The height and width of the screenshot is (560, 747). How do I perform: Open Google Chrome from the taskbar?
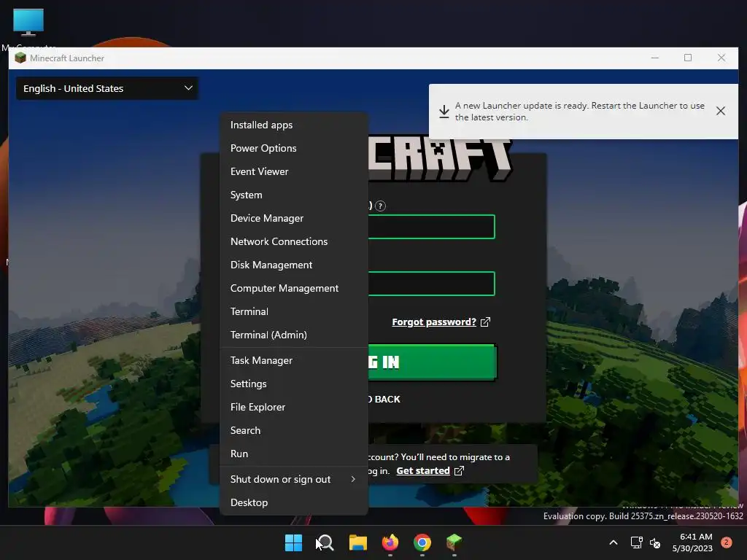[422, 542]
